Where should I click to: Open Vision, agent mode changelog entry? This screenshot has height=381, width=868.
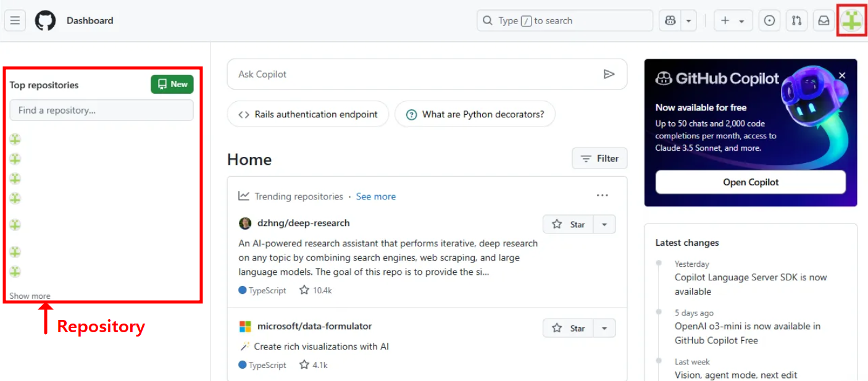coord(736,375)
